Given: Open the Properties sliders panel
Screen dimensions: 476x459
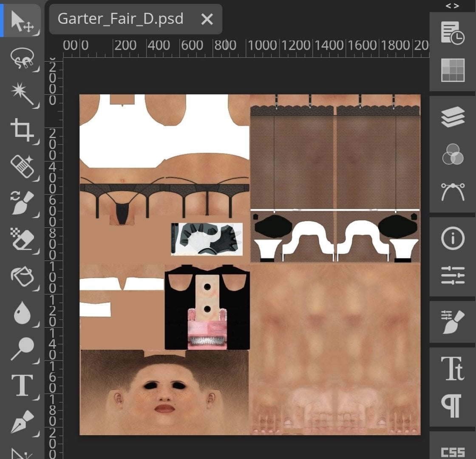Looking at the screenshot, I should tap(453, 275).
